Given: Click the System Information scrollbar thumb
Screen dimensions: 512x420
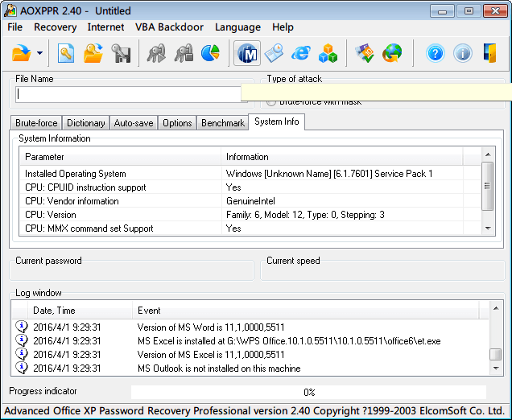Looking at the screenshot, I should click(x=488, y=186).
